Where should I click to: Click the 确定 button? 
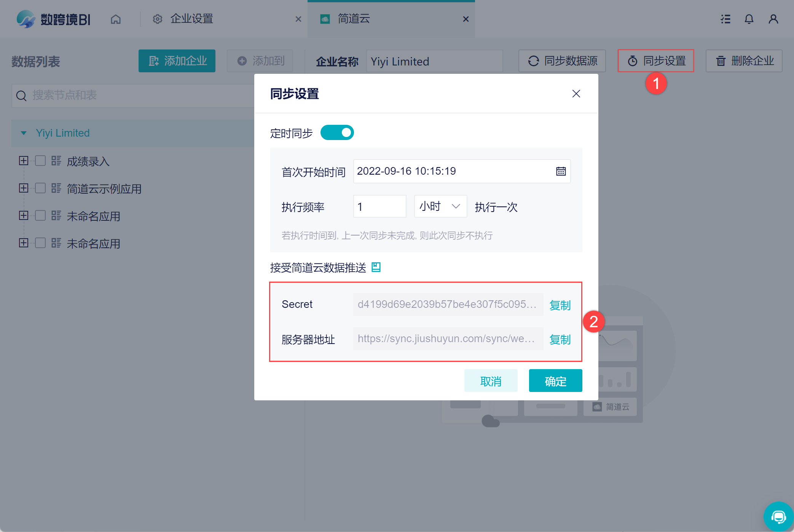[x=555, y=381]
